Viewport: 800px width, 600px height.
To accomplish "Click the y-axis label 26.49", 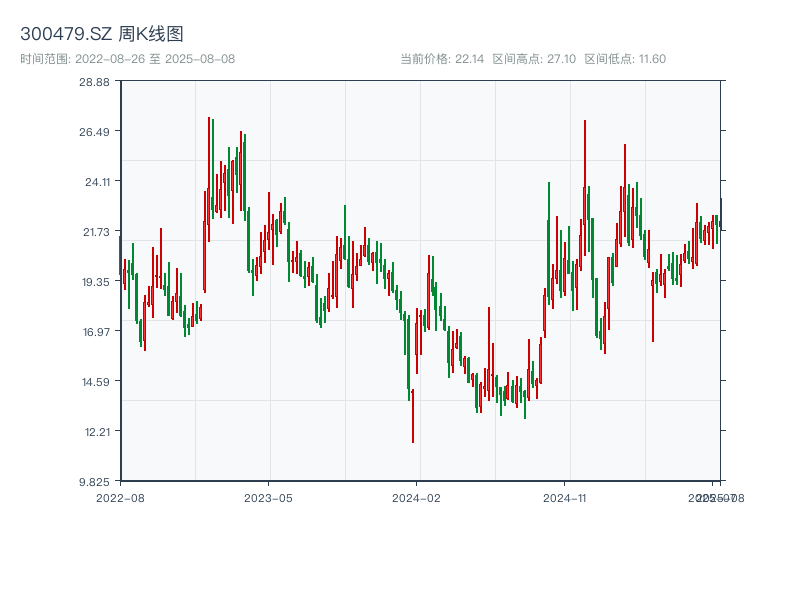I will [x=94, y=132].
